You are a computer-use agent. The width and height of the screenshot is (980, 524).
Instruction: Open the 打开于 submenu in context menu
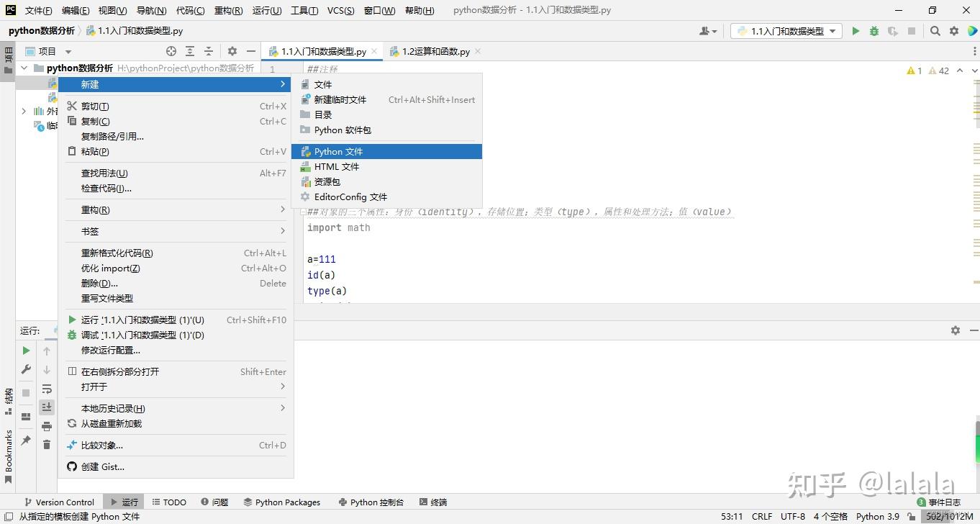click(176, 387)
